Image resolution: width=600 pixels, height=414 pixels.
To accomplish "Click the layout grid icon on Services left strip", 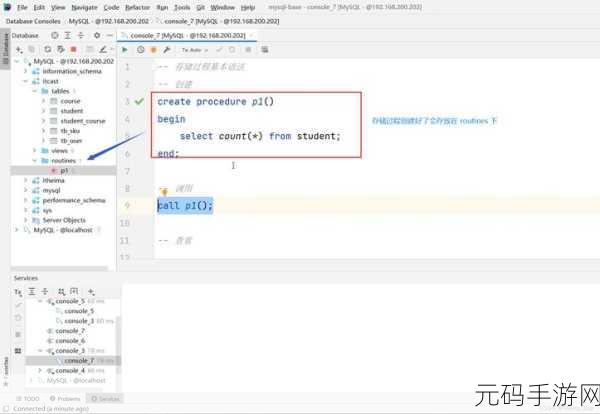I will pos(18,350).
